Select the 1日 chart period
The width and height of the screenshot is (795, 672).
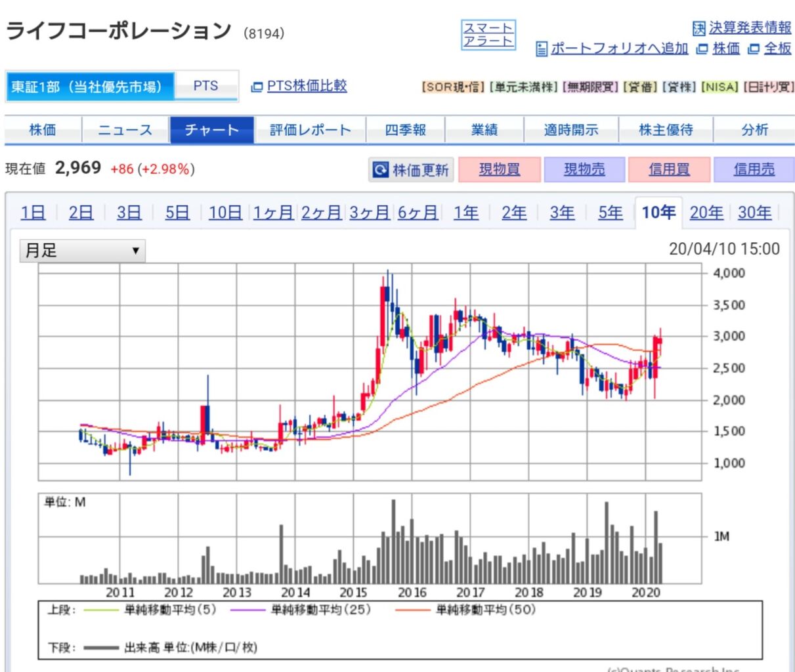(33, 213)
